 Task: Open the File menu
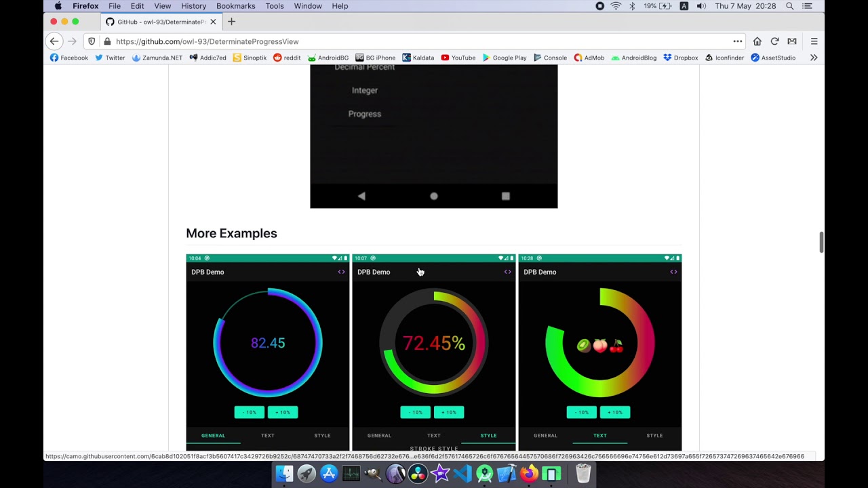(x=115, y=6)
